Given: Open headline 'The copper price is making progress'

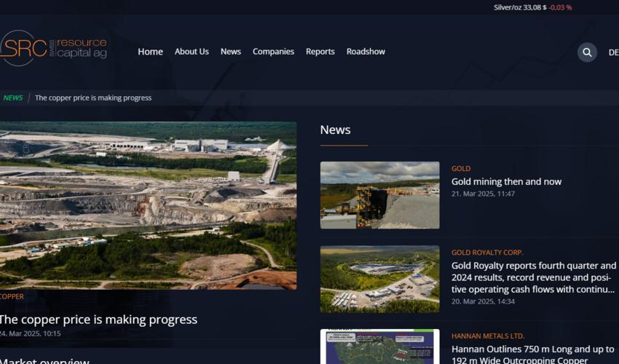Looking at the screenshot, I should 98,320.
